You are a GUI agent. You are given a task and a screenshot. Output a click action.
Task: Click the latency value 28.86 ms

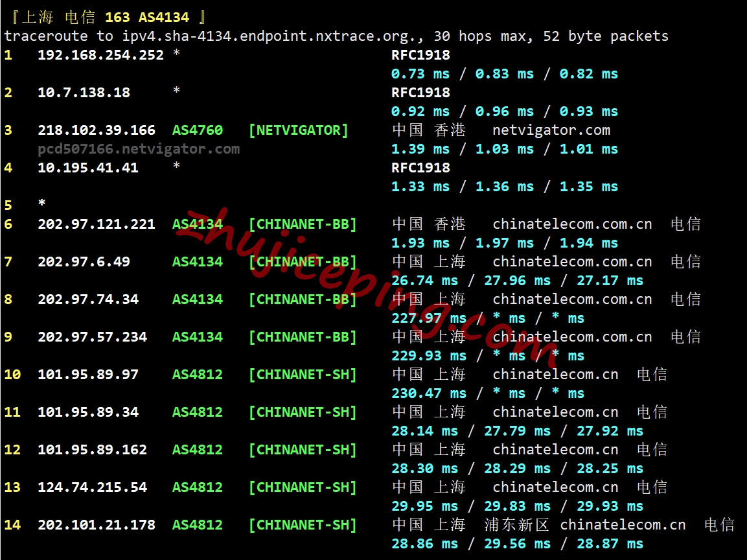pos(424,544)
